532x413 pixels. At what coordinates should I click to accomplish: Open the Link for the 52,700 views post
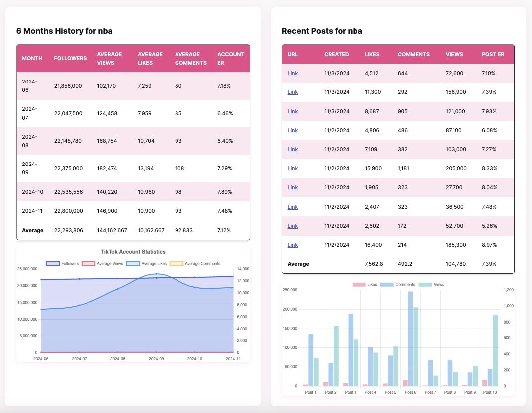292,226
